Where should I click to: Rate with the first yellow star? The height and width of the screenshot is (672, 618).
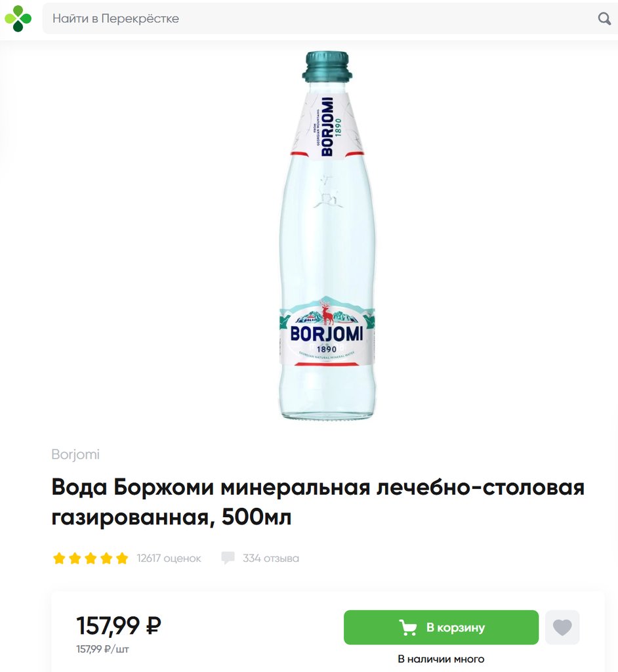tap(59, 558)
